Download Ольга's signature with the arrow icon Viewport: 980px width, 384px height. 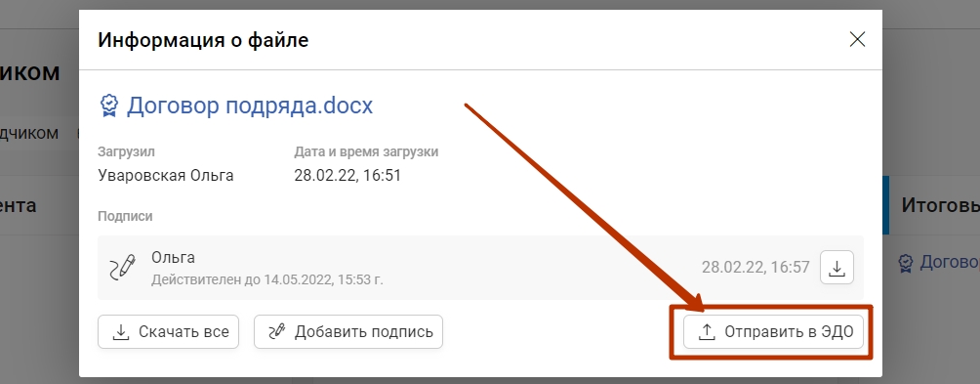point(837,268)
